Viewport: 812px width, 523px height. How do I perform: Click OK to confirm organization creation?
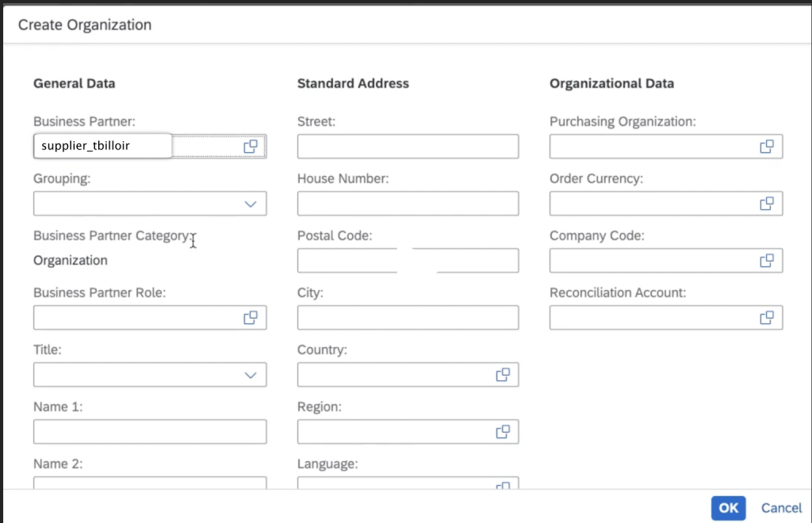728,508
